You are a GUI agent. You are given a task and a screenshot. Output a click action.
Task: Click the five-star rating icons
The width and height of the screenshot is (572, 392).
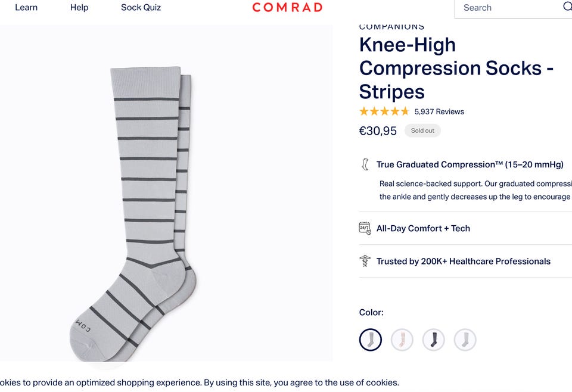pyautogui.click(x=384, y=111)
